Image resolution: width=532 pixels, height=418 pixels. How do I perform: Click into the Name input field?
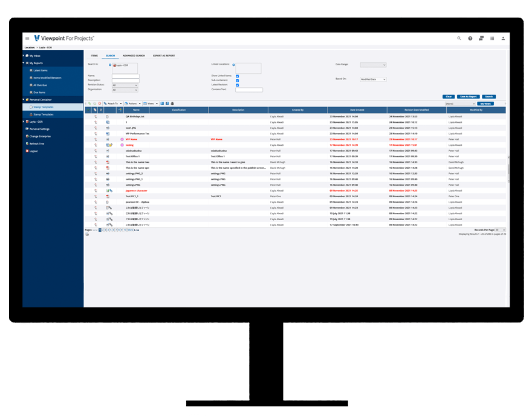click(126, 76)
